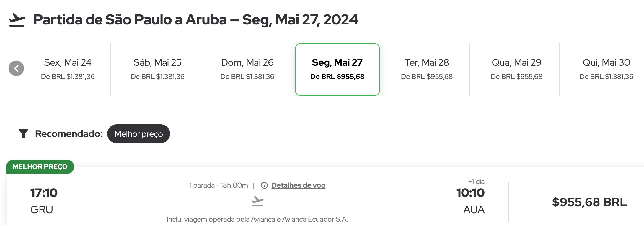The image size is (644, 226).
Task: Click the Recomendado filter label
Action: (x=69, y=134)
